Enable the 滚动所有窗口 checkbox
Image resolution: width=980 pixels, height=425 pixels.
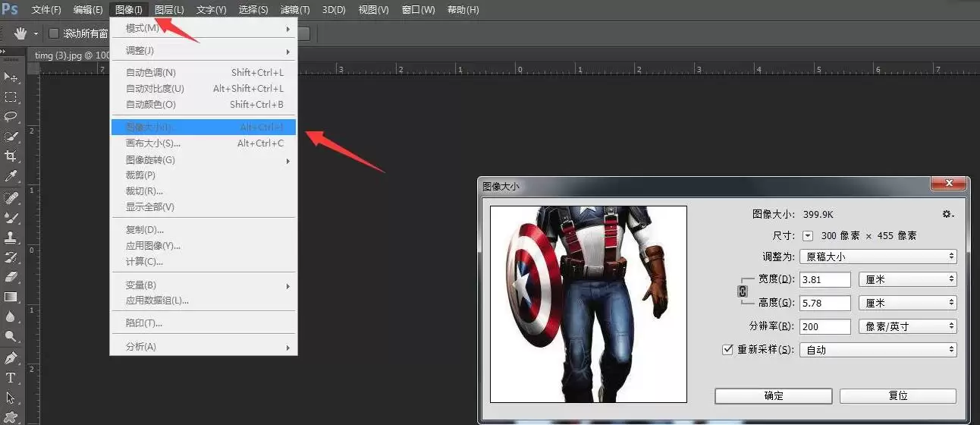click(x=54, y=33)
